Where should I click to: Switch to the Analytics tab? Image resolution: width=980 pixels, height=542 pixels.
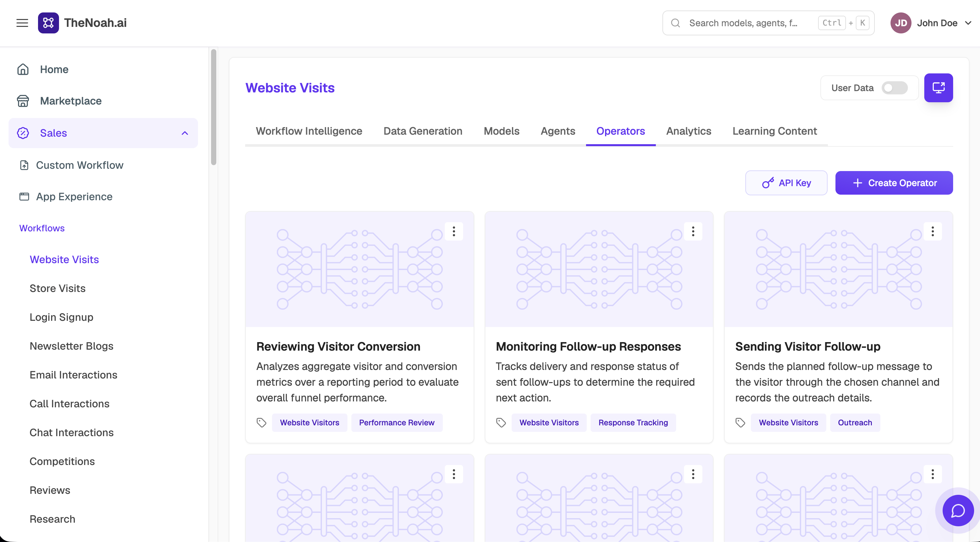[689, 131]
